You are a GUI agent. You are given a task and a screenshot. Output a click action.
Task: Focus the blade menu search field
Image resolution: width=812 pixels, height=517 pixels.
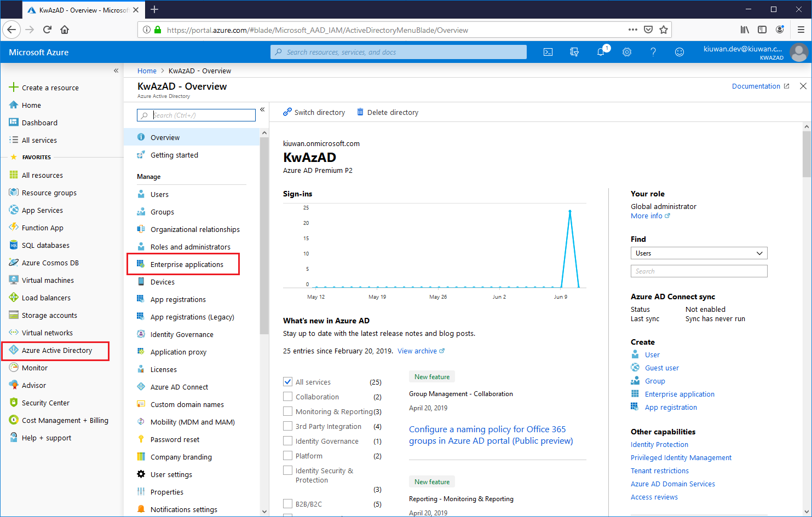click(x=196, y=115)
